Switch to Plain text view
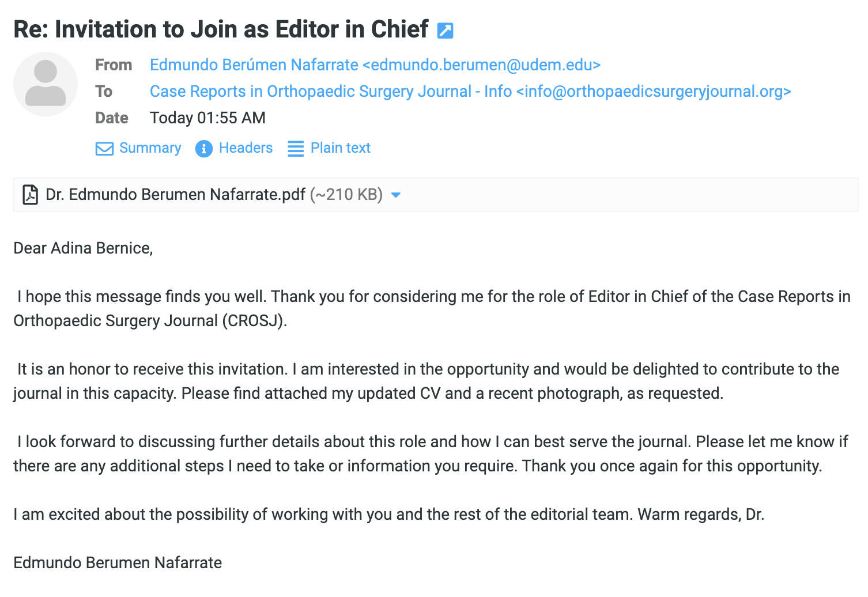This screenshot has height=597, width=868. click(x=340, y=148)
